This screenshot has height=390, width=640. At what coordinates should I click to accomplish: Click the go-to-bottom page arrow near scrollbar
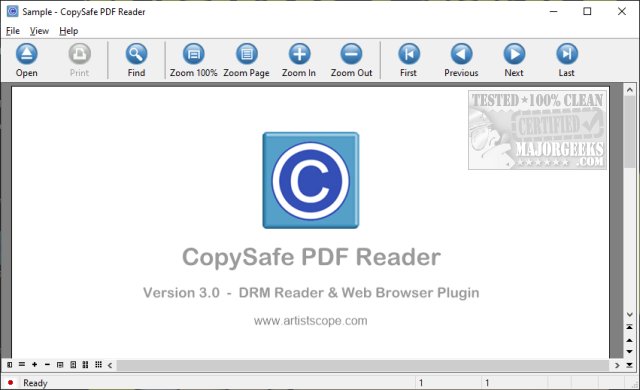629,365
